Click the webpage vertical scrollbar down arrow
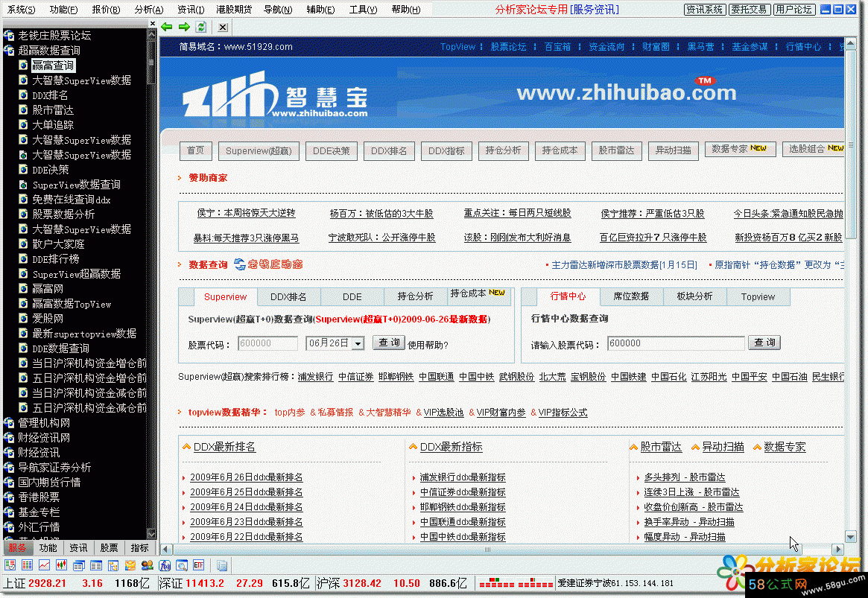Image resolution: width=868 pixels, height=598 pixels. 851,537
